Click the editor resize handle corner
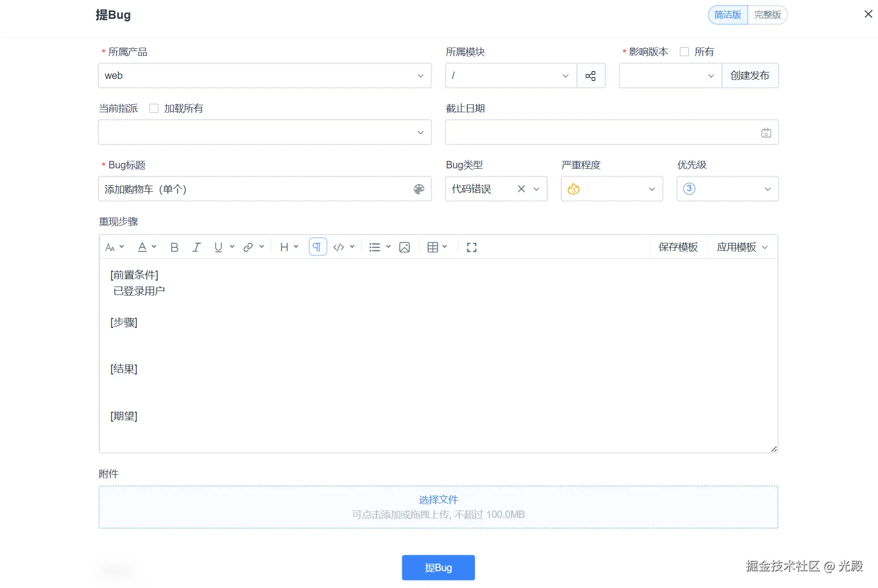The width and height of the screenshot is (878, 588). click(x=774, y=449)
